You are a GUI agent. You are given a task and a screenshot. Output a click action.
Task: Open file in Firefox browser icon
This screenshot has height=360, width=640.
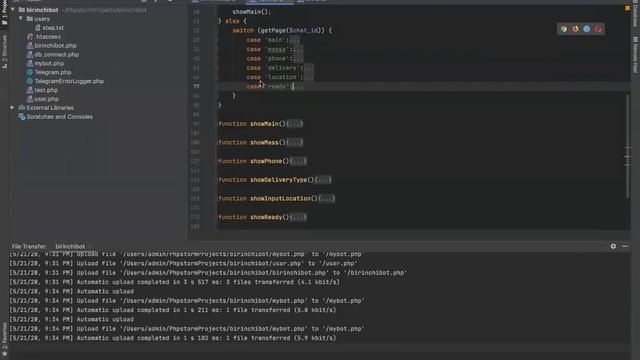[x=575, y=29]
